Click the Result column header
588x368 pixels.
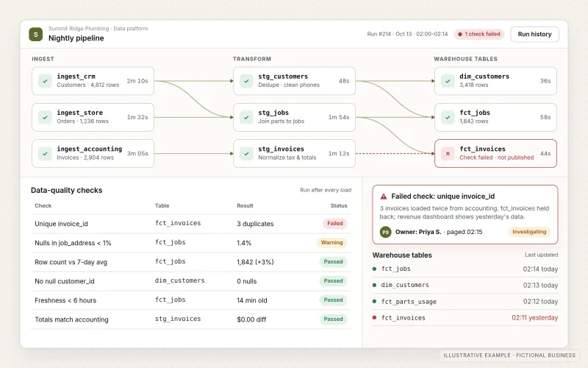(245, 206)
